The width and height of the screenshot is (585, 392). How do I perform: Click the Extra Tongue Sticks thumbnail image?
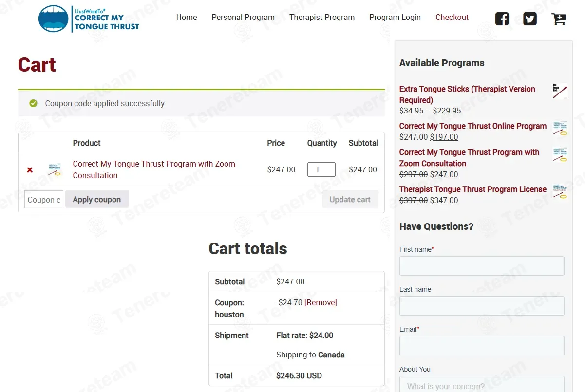coord(560,91)
